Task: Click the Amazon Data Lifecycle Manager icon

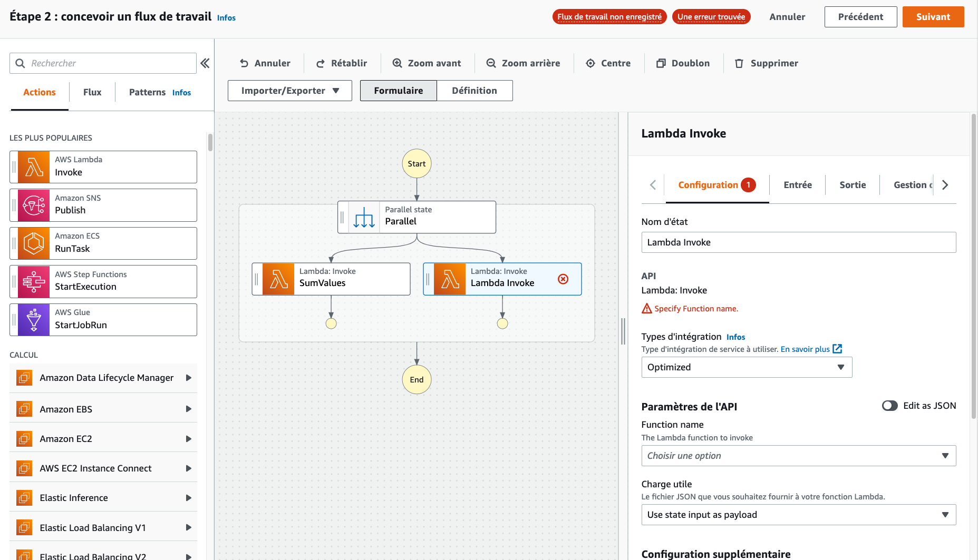Action: click(24, 378)
